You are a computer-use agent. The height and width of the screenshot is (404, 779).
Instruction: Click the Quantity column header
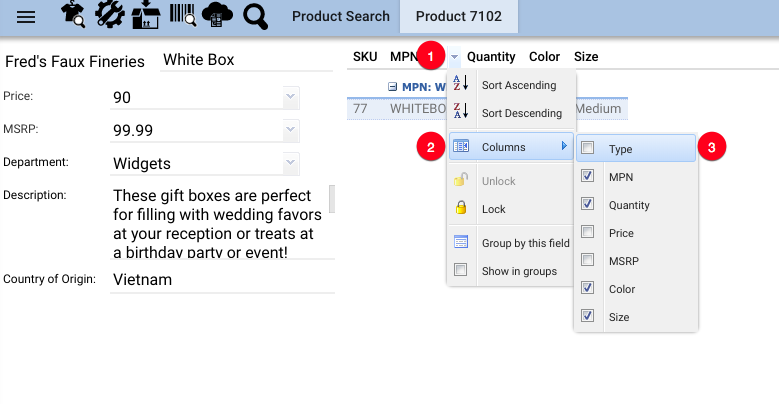click(491, 57)
